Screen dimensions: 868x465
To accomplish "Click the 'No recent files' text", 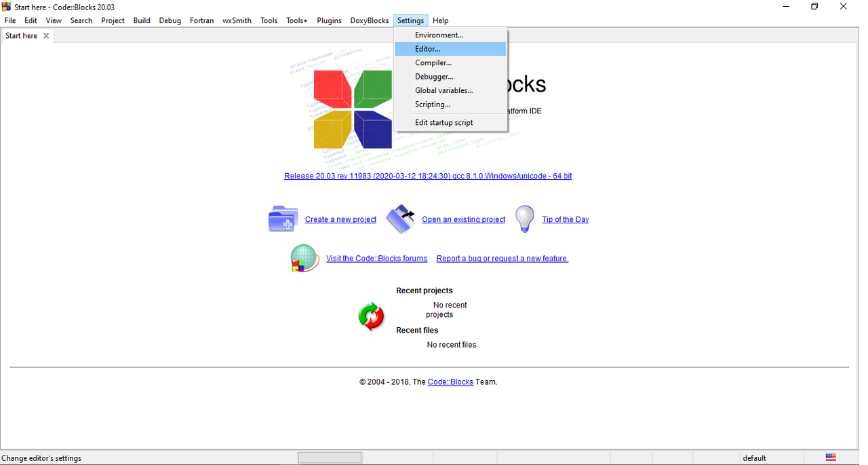I will tap(452, 345).
